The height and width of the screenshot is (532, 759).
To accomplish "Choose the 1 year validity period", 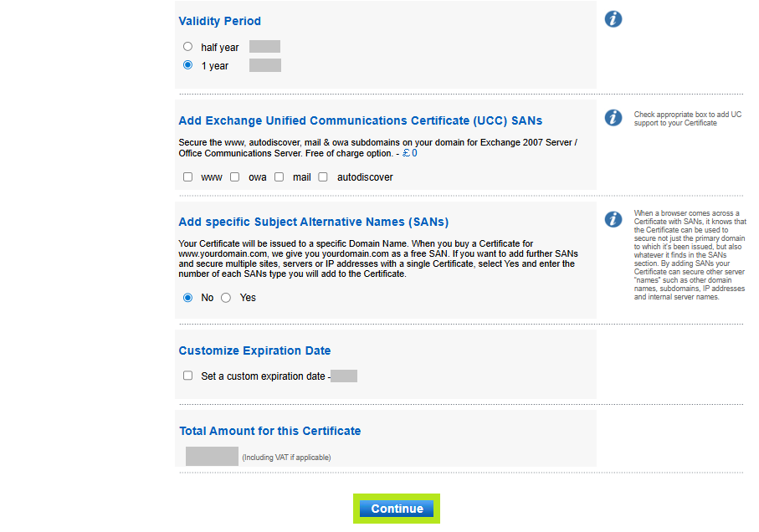I will click(x=187, y=64).
